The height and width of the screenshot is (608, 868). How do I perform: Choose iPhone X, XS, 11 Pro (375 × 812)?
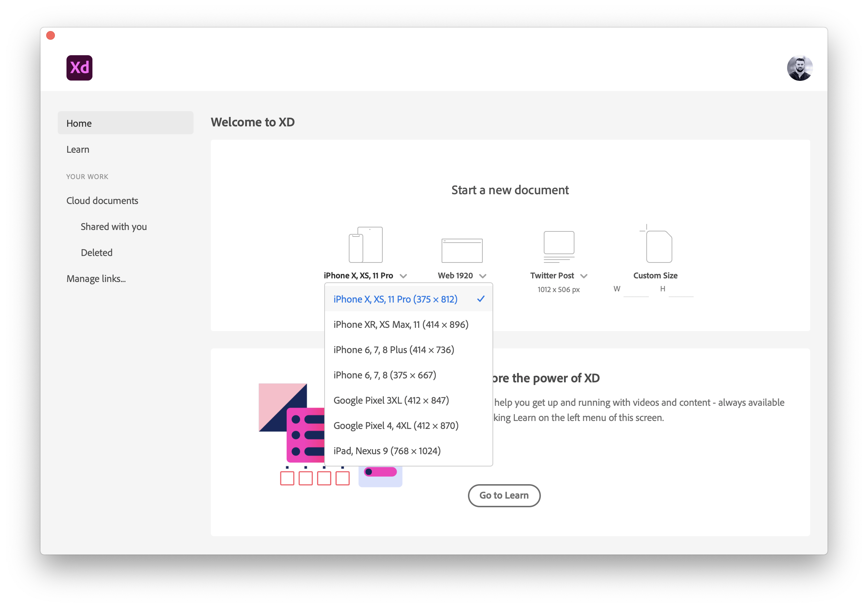coord(409,299)
